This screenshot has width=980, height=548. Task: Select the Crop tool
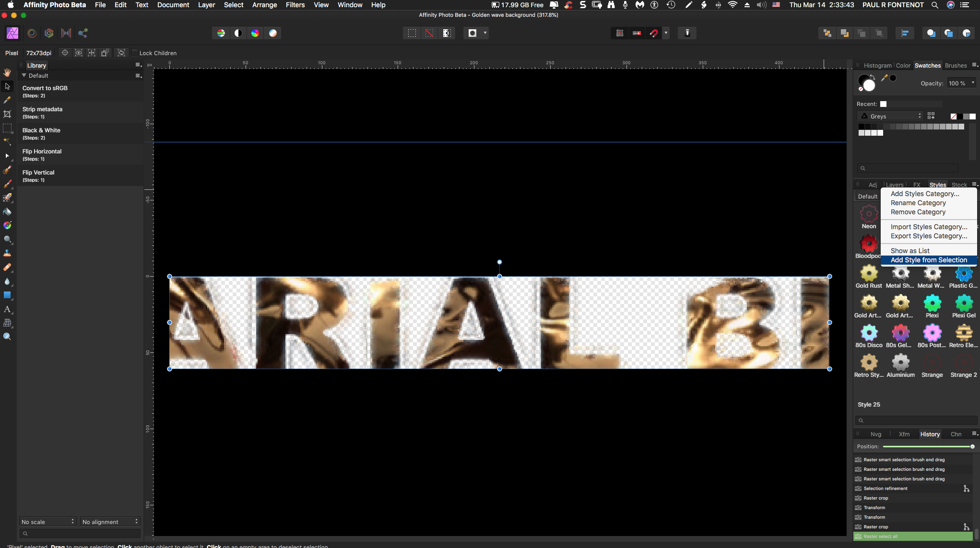coord(7,114)
